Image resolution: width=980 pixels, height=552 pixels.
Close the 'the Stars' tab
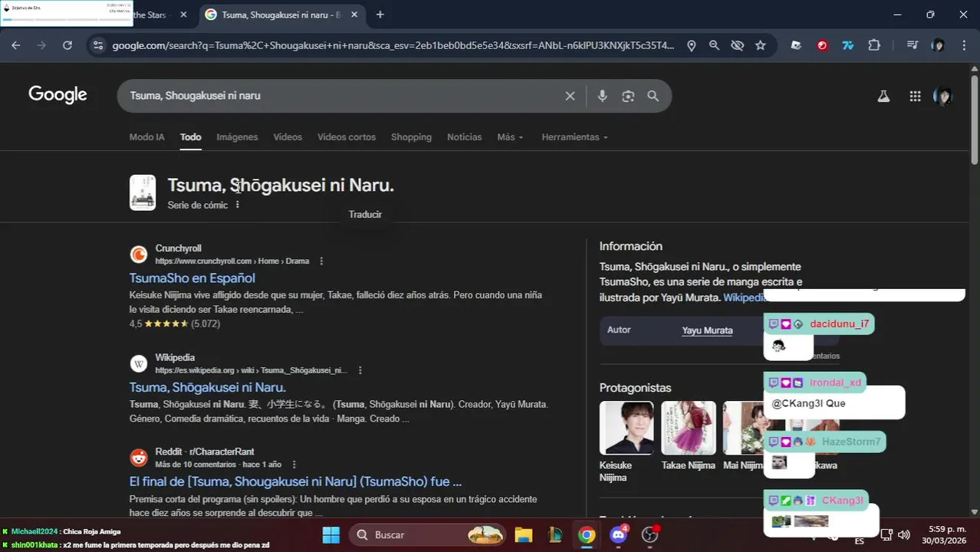[183, 15]
